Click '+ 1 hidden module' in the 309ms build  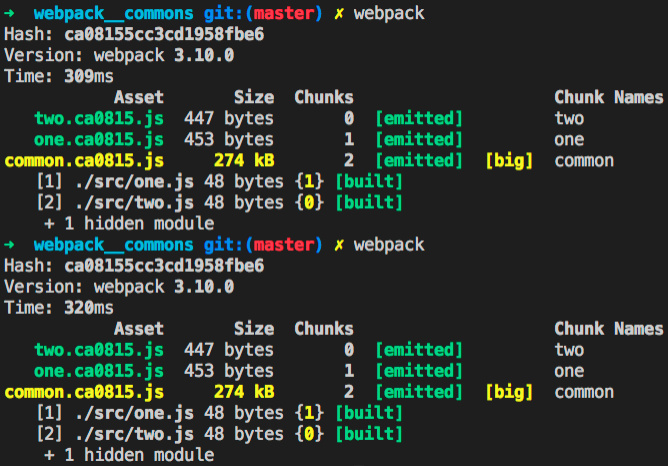click(129, 224)
